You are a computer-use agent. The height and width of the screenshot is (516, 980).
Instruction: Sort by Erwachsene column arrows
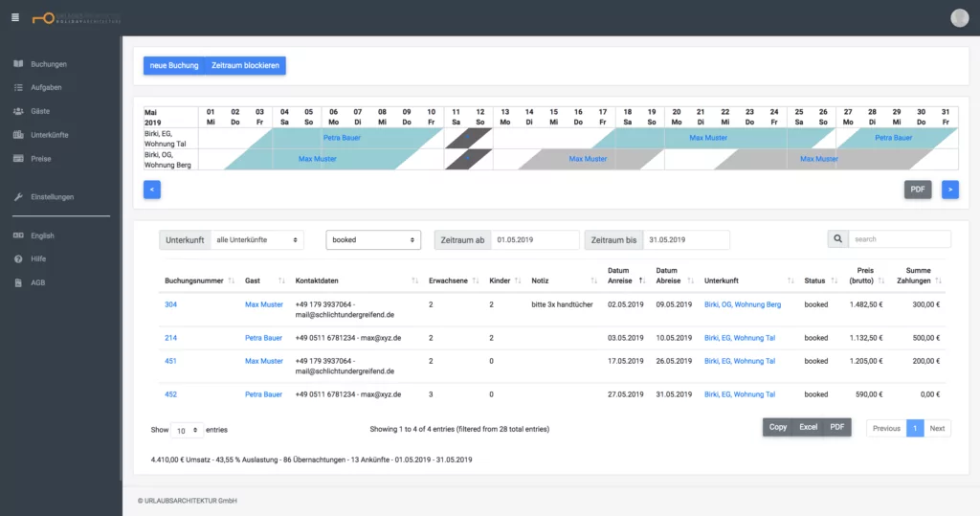(476, 280)
